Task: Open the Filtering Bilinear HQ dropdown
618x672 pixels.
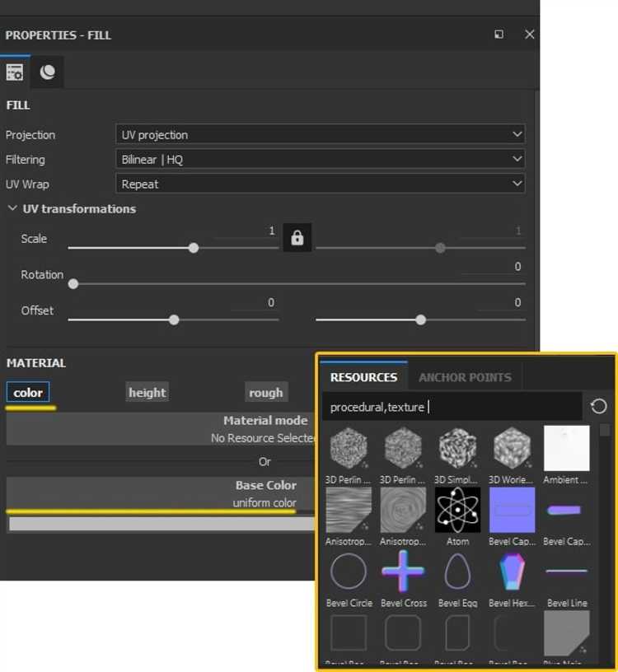Action: (x=321, y=159)
